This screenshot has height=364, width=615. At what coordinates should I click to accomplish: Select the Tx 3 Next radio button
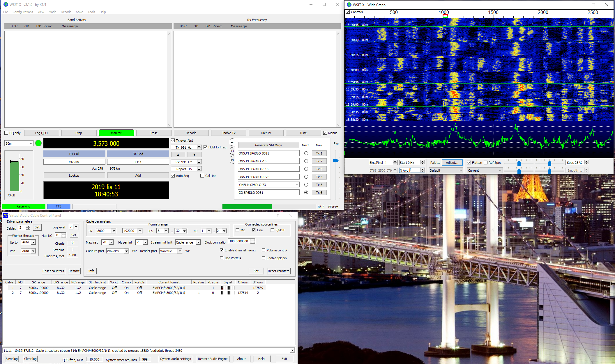point(306,169)
